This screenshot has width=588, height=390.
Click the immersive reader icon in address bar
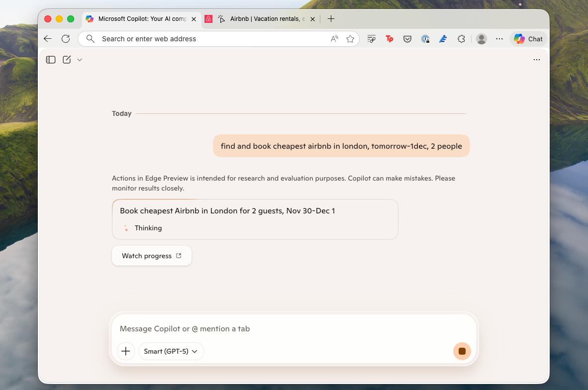pyautogui.click(x=334, y=38)
